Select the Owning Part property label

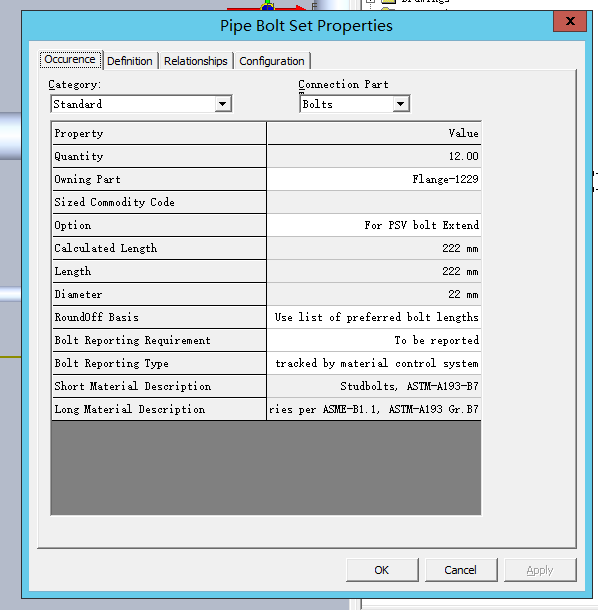click(159, 179)
